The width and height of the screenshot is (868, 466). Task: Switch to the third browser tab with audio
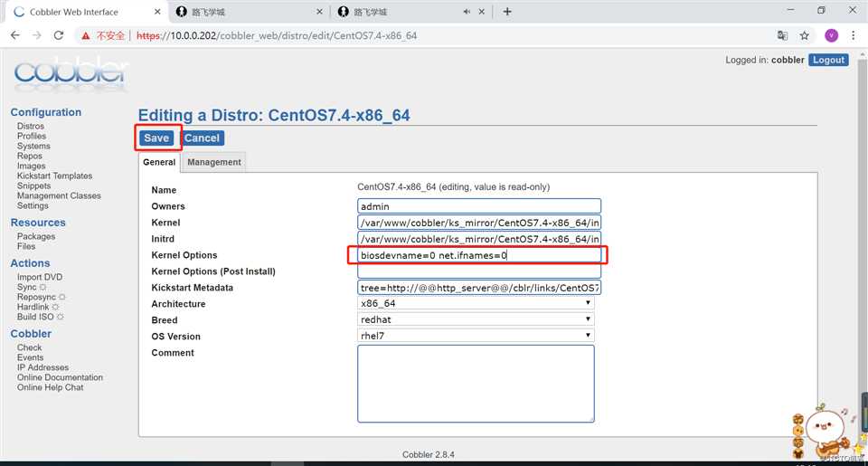tap(410, 12)
